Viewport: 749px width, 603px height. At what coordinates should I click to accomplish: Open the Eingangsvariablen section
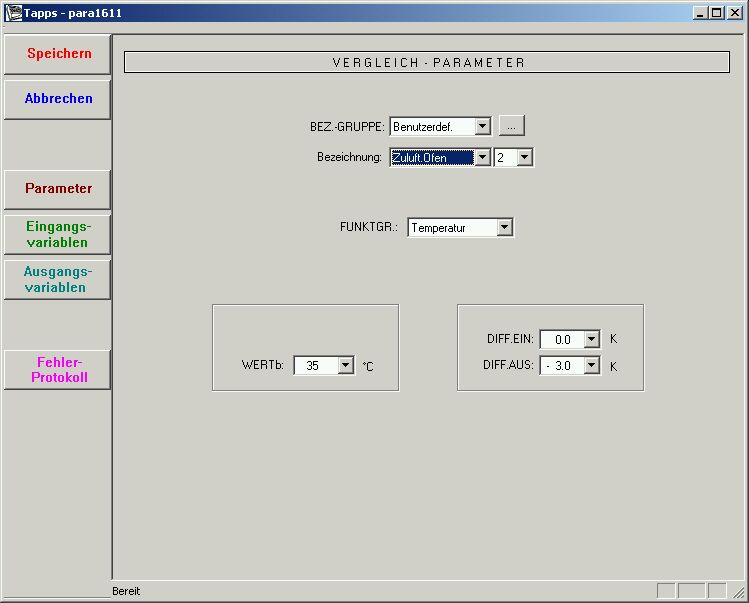[x=58, y=234]
